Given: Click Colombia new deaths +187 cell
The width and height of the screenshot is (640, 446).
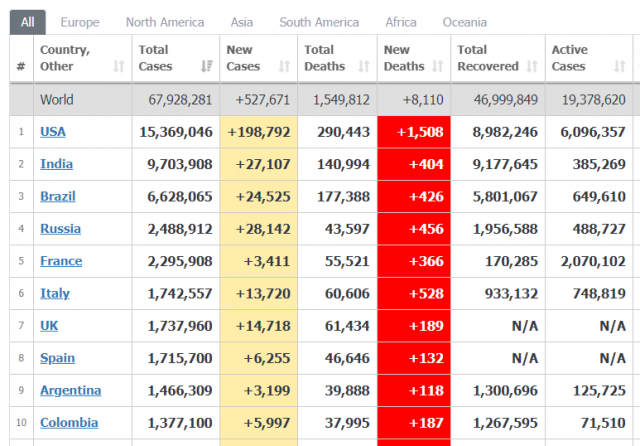Looking at the screenshot, I should (414, 423).
